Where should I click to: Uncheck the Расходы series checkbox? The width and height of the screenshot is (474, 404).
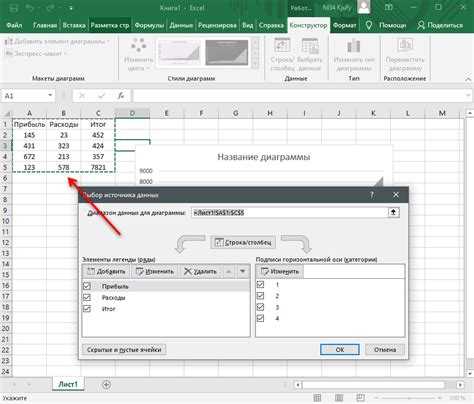[x=87, y=297]
